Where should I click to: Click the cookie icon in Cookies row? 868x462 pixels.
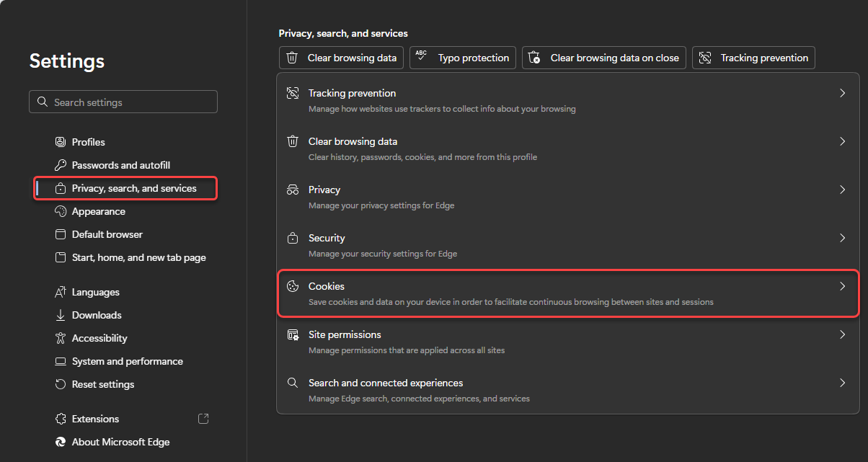pos(293,286)
